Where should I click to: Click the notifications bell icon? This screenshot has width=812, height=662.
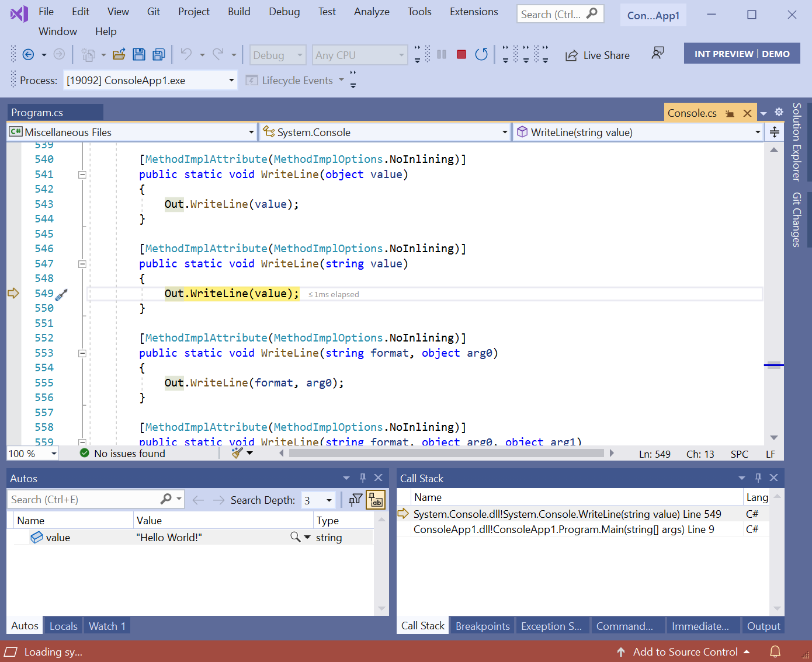click(775, 651)
